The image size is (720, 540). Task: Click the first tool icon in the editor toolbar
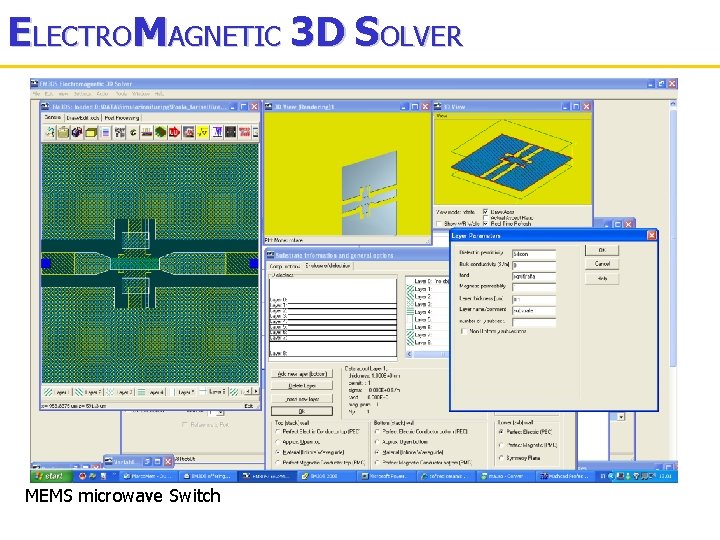click(x=50, y=133)
